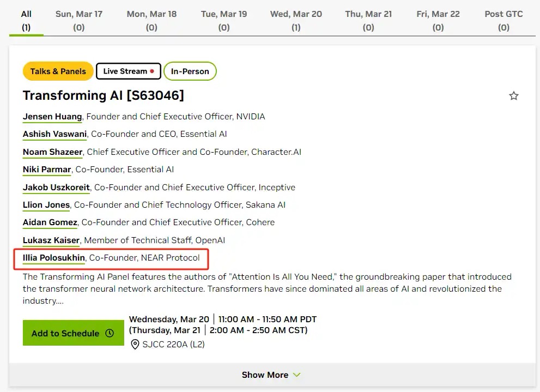The height and width of the screenshot is (392, 540).
Task: Open the Mon, Mar 18 tab
Action: pyautogui.click(x=151, y=20)
